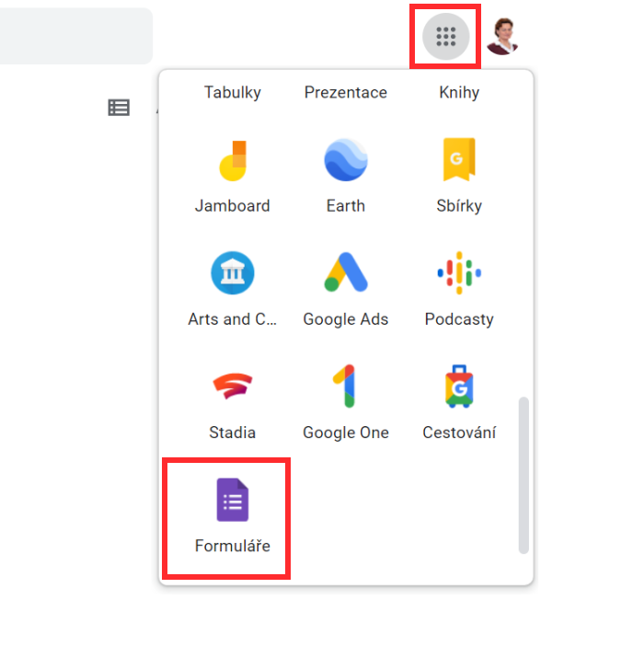Image resolution: width=644 pixels, height=646 pixels.
Task: Launch the Stadia app
Action: coord(233,386)
